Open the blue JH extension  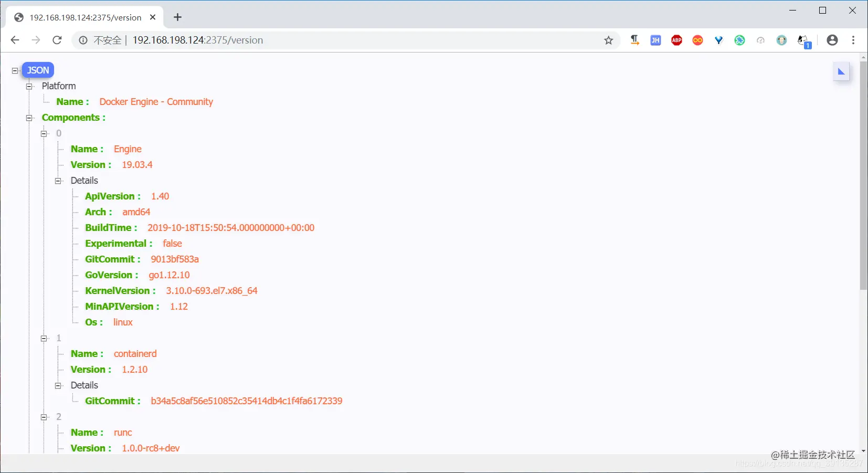655,40
